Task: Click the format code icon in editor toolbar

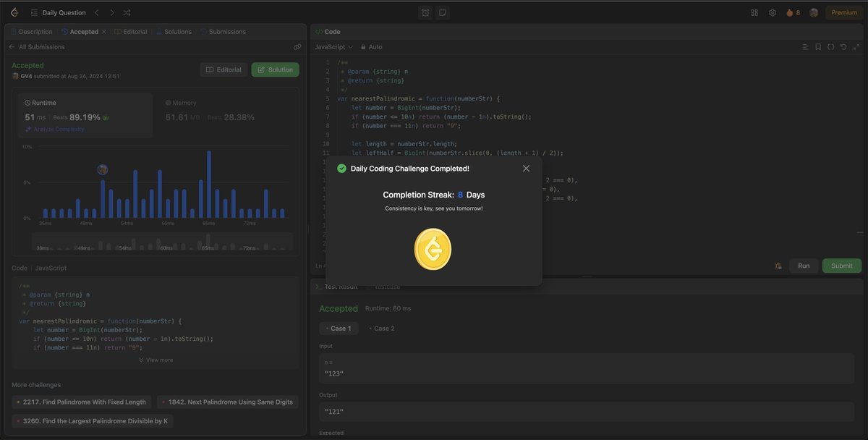Action: click(805, 47)
